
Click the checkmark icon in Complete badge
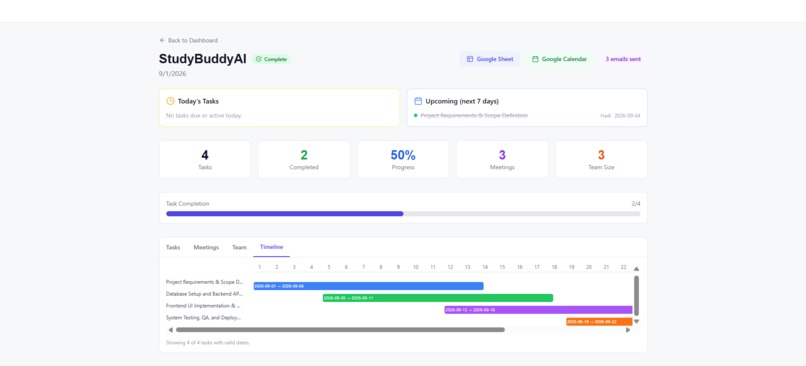click(x=259, y=59)
